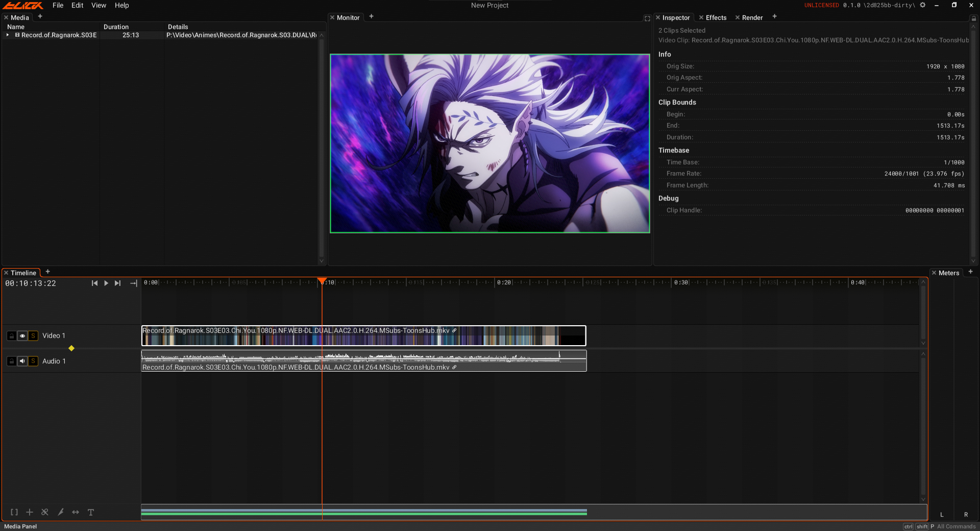Open the settings gear in title bar
The image size is (980, 531).
pos(923,5)
